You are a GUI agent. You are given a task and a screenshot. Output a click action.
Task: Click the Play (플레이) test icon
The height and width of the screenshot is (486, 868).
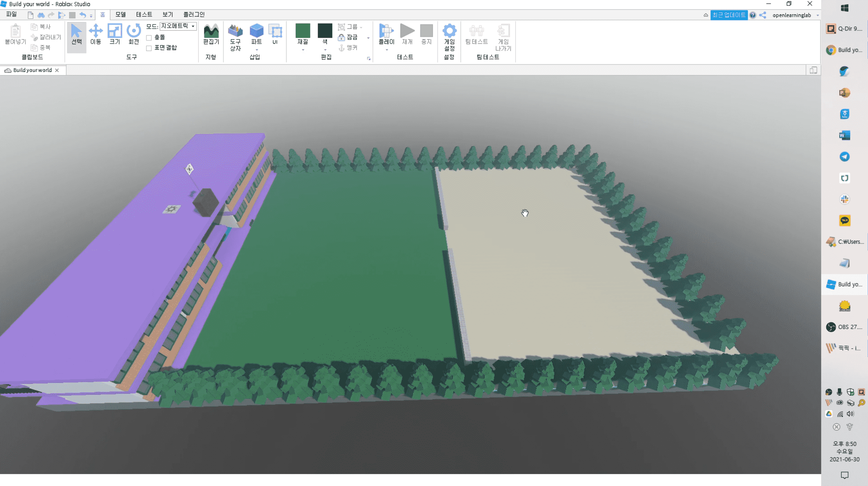[386, 31]
